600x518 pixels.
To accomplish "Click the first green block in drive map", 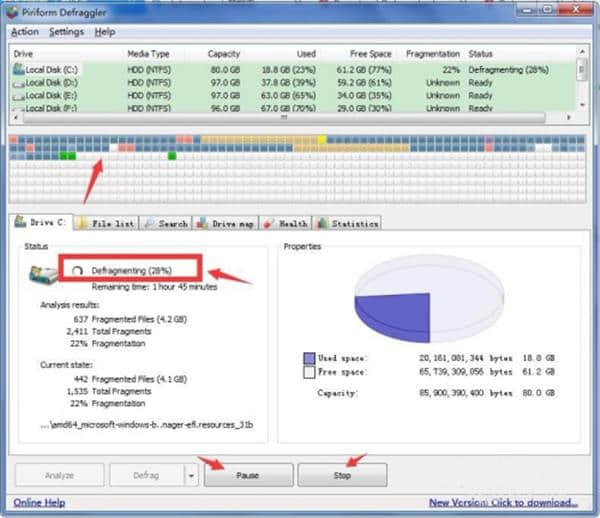I will click(x=63, y=156).
